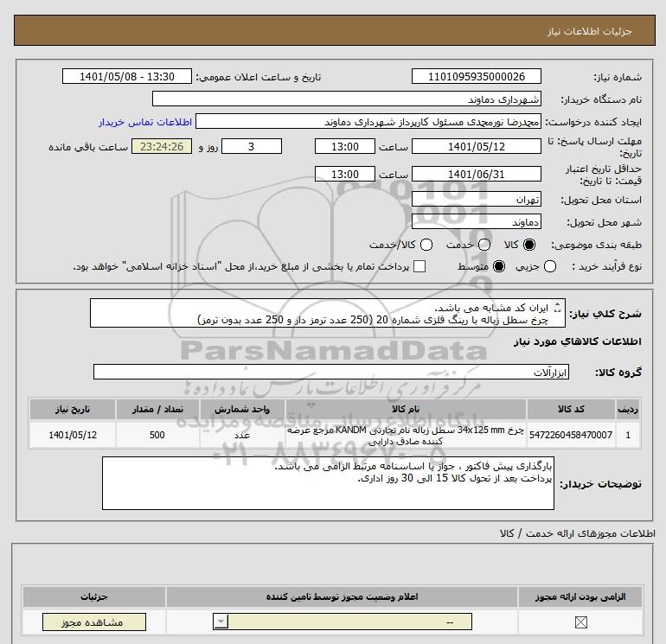
Task: Click the جزئیات permits column header
Action: (x=94, y=596)
